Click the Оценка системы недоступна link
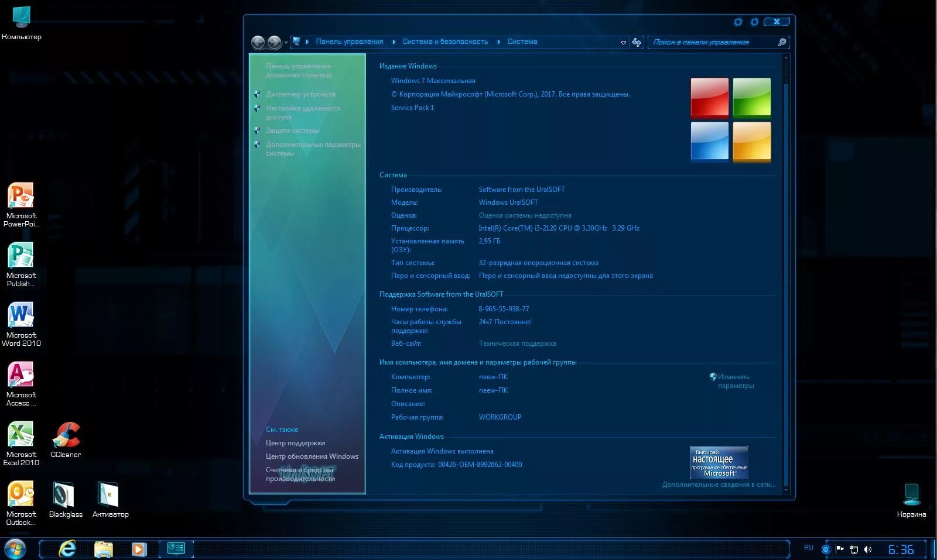937x560 pixels. (525, 215)
